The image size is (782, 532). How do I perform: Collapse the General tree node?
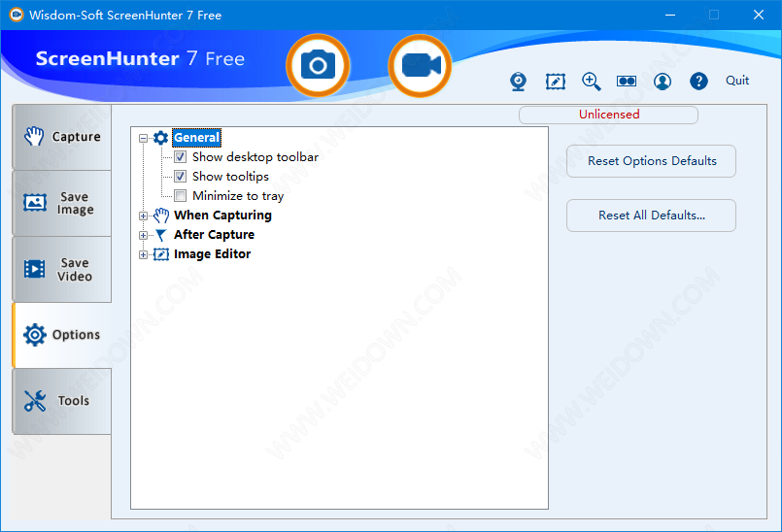click(x=144, y=138)
